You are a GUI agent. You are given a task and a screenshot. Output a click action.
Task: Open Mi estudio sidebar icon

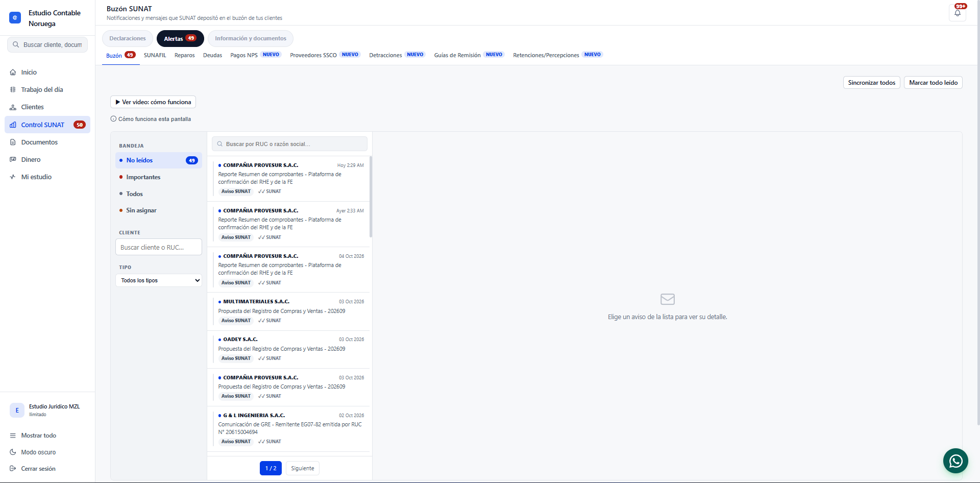[x=13, y=177]
